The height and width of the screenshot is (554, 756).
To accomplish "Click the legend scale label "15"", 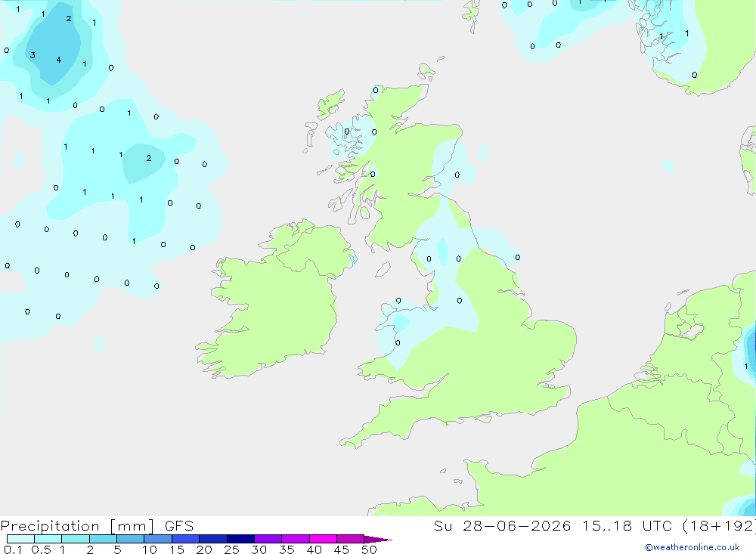I will pyautogui.click(x=177, y=549).
